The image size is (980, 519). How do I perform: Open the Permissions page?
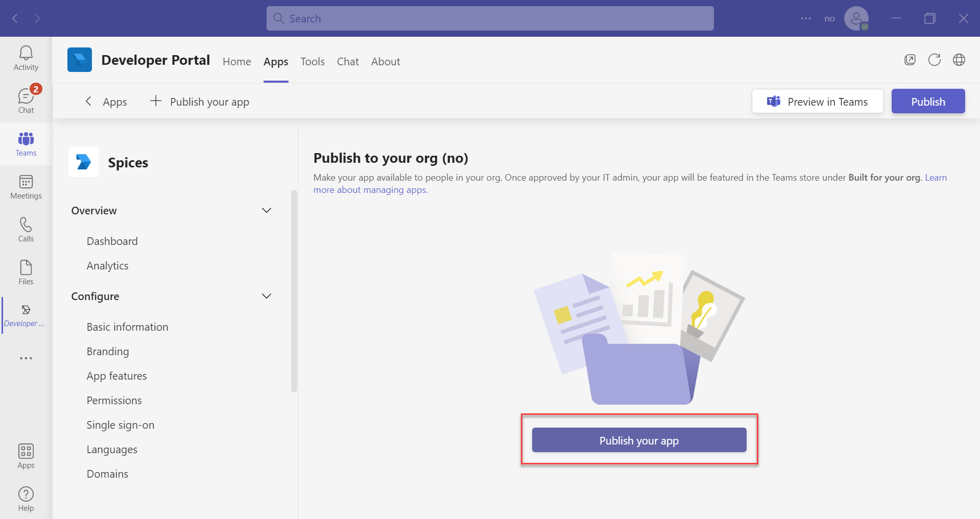[114, 400]
